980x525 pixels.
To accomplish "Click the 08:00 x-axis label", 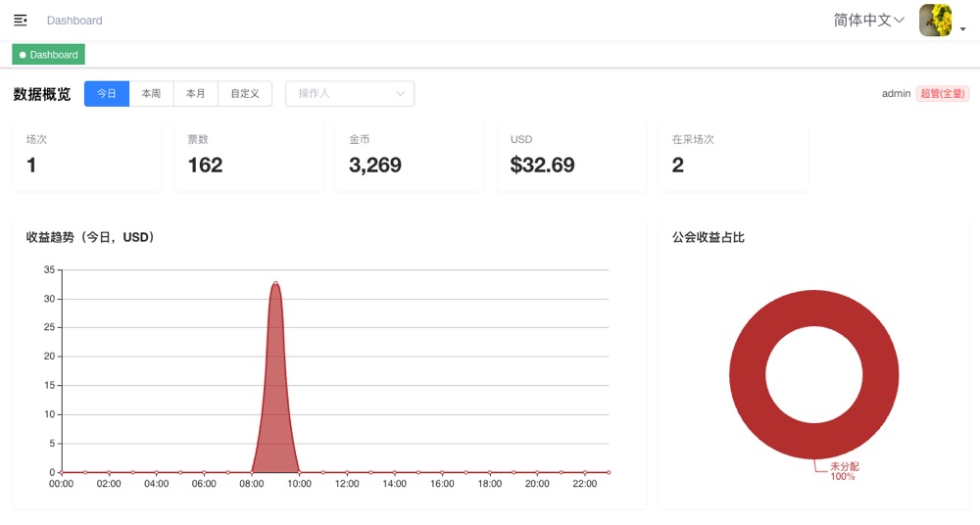I will (x=251, y=484).
